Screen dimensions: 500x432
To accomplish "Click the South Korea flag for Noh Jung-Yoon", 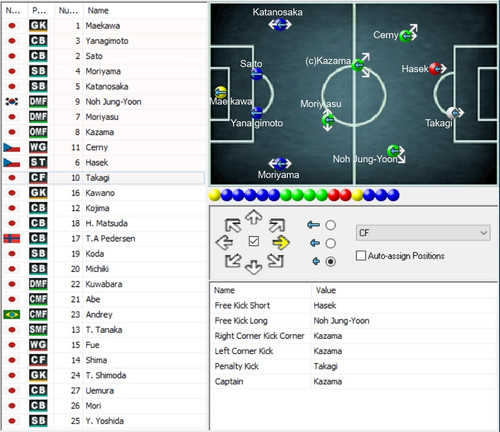I will pyautogui.click(x=12, y=102).
